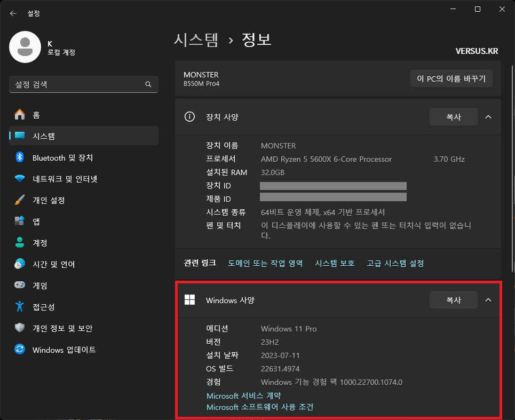
Task: Copy Windows specs with 복사 button
Action: pos(453,300)
